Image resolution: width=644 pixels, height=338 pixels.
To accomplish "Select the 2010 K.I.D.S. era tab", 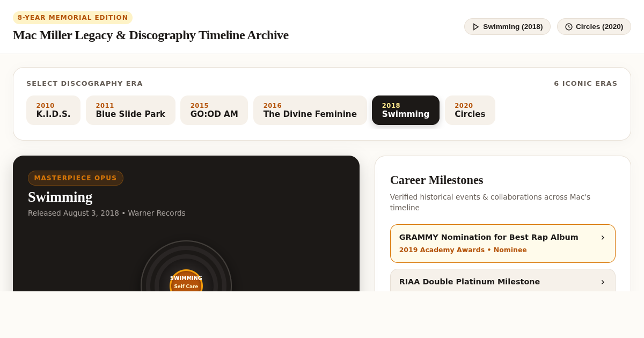I will (53, 110).
